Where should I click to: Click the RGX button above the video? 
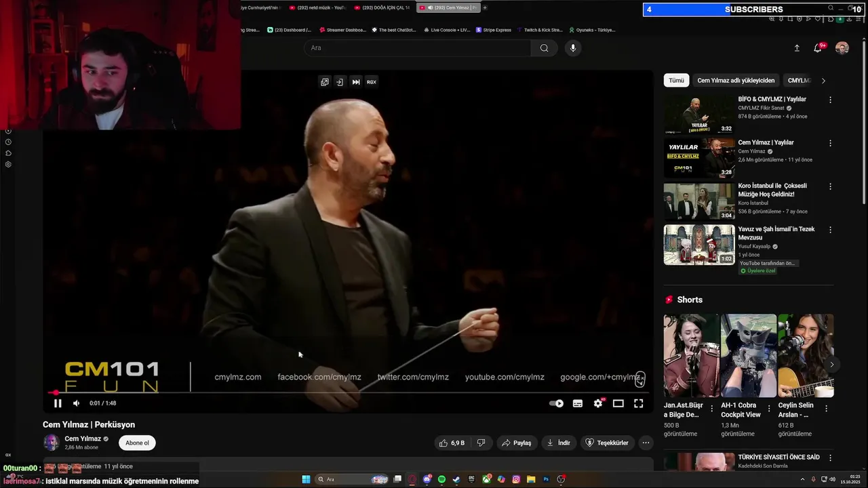(372, 82)
